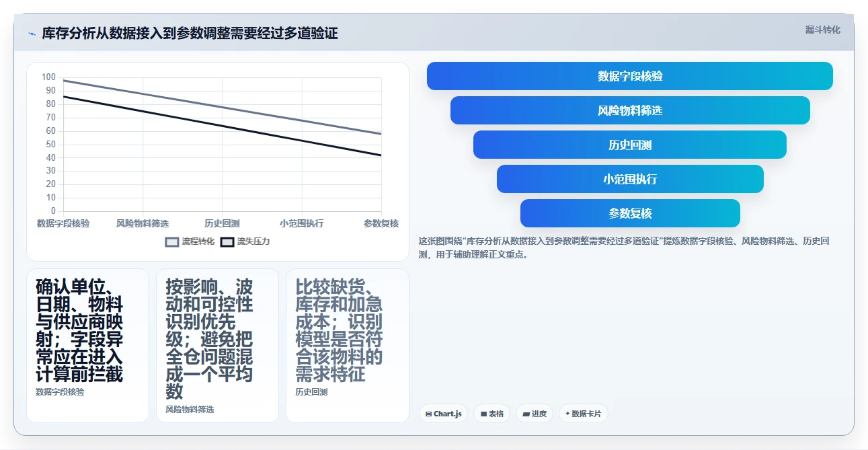Viewport: 868px width, 450px height.
Task: Click the 数据卡片 tag chip
Action: 583,414
